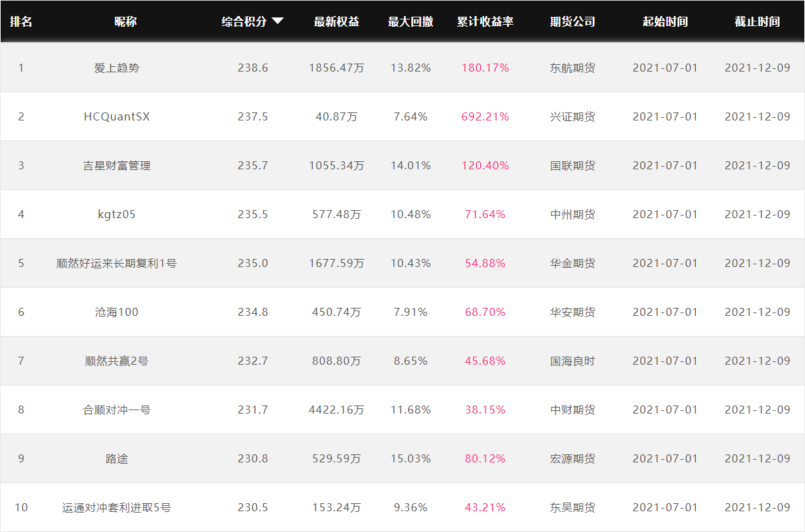Open the kgtz05 nickname
Screen dimensions: 805x532
point(117,214)
